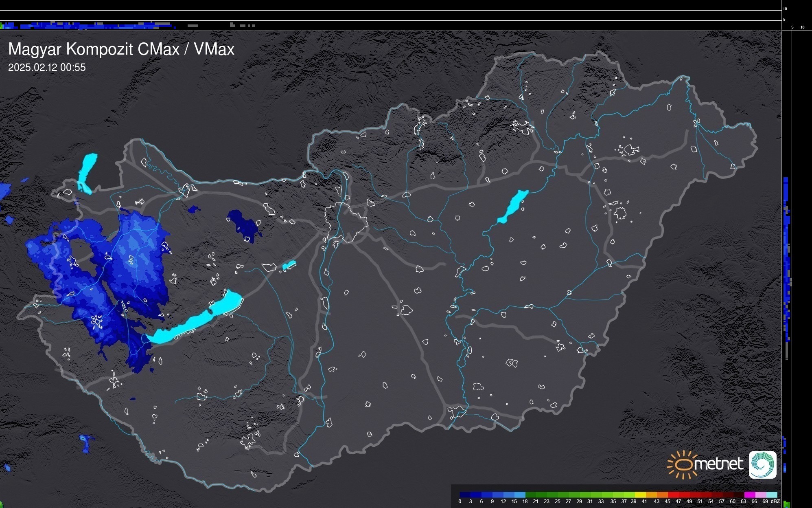Click the metnet sun logo
Image resolution: width=812 pixels, height=508 pixels.
(x=683, y=465)
